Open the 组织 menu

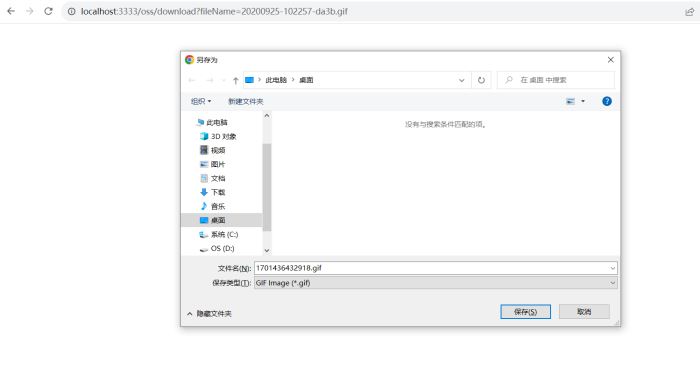(201, 101)
